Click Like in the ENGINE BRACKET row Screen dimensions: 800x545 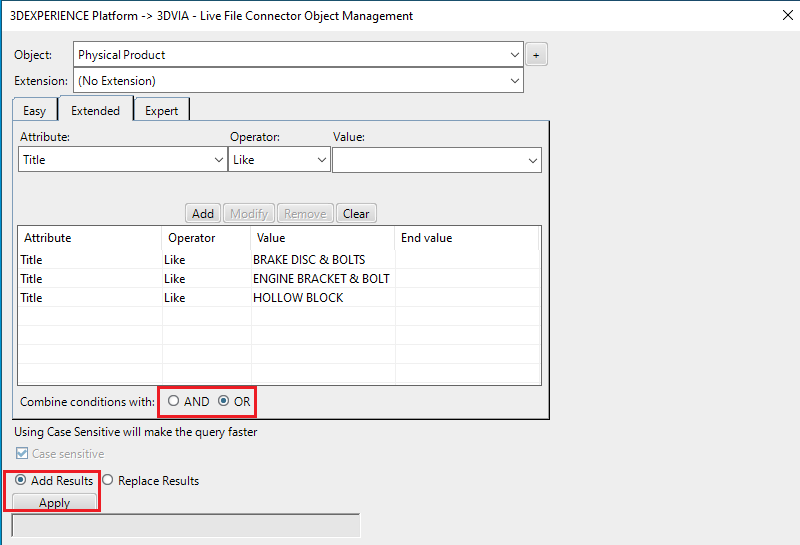click(x=174, y=279)
